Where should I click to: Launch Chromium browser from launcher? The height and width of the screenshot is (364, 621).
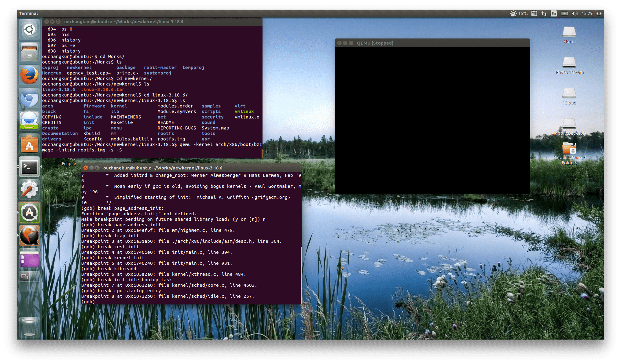tap(29, 98)
